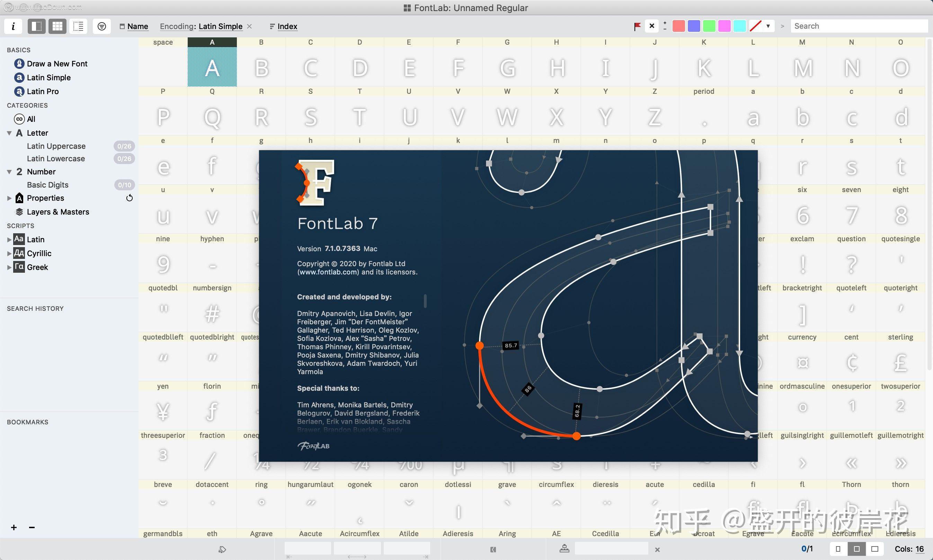This screenshot has width=933, height=560.
Task: Switch to the single-pane view icon
Action: coord(36,26)
